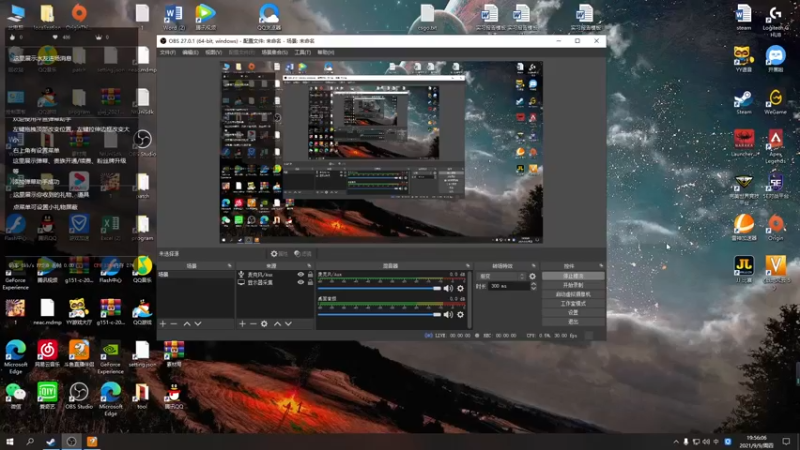The width and height of the screenshot is (800, 450).
Task: Move source up in Sources toolbar
Action: (278, 324)
